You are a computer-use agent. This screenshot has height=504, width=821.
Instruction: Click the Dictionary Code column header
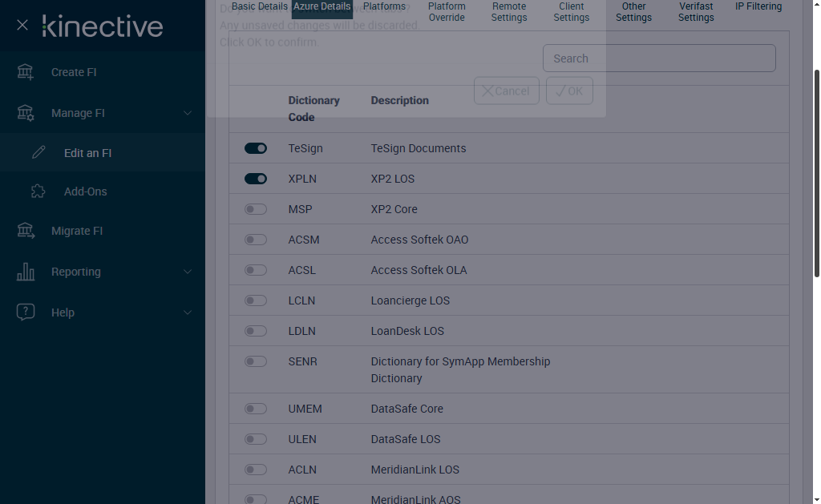(313, 108)
